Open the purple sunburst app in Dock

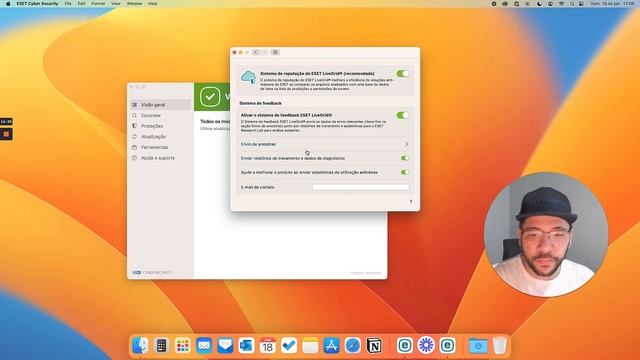tap(426, 346)
